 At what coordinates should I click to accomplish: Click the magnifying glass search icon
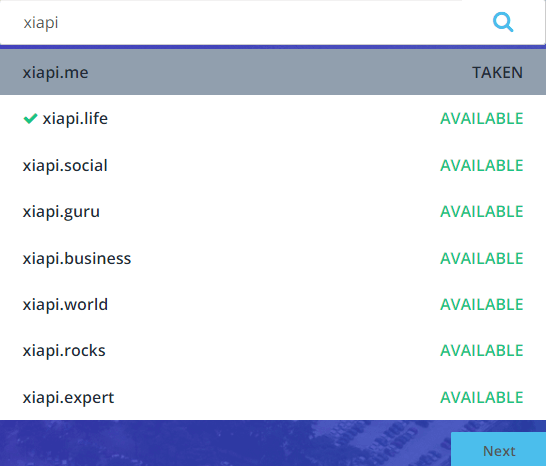click(x=503, y=22)
